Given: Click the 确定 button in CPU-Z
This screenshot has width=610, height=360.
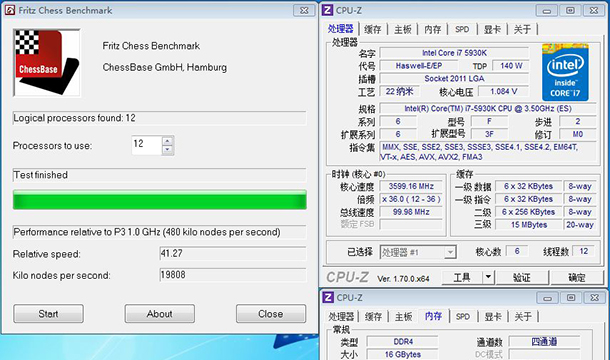Looking at the screenshot, I should click(577, 277).
